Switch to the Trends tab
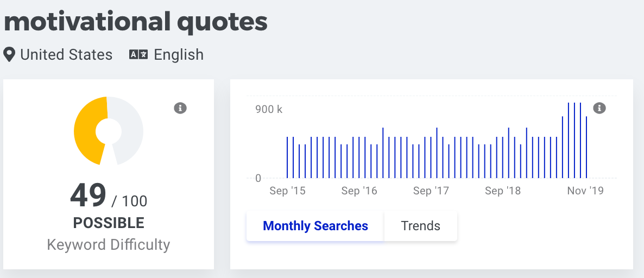 pos(421,226)
